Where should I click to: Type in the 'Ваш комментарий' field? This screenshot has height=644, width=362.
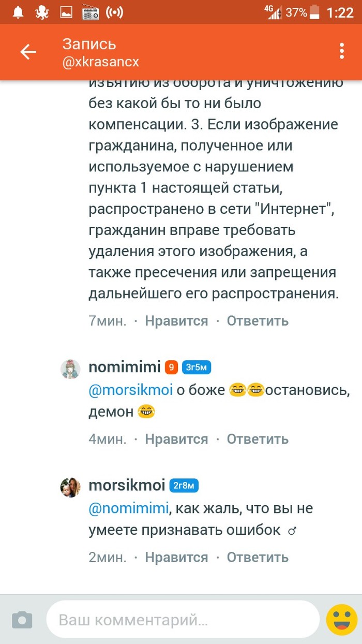(x=182, y=620)
